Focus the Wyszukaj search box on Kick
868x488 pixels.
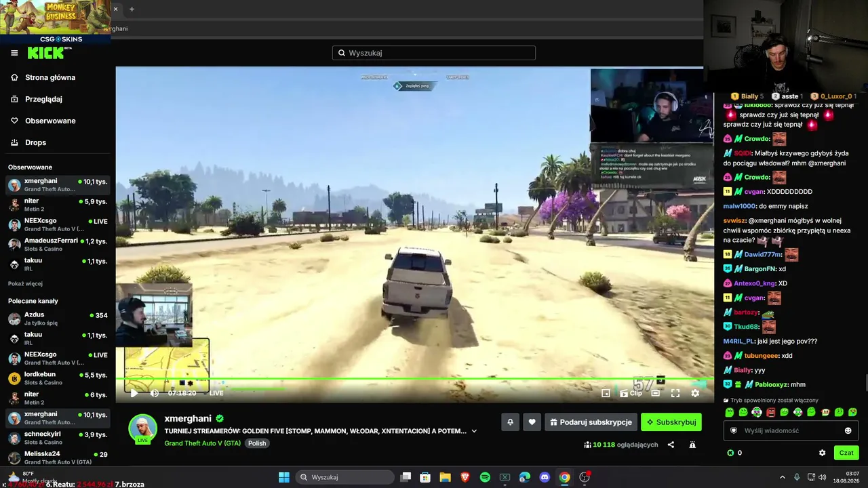point(434,53)
